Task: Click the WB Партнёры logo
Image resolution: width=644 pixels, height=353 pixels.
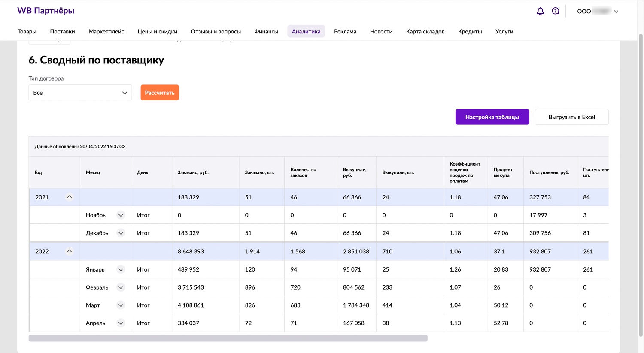Action: [x=46, y=11]
